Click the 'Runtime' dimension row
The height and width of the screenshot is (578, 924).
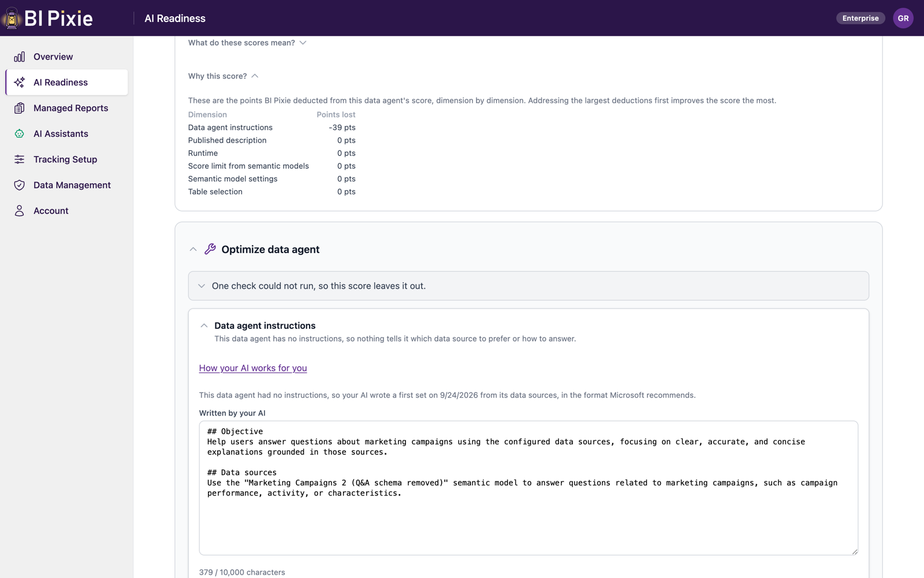coord(271,153)
